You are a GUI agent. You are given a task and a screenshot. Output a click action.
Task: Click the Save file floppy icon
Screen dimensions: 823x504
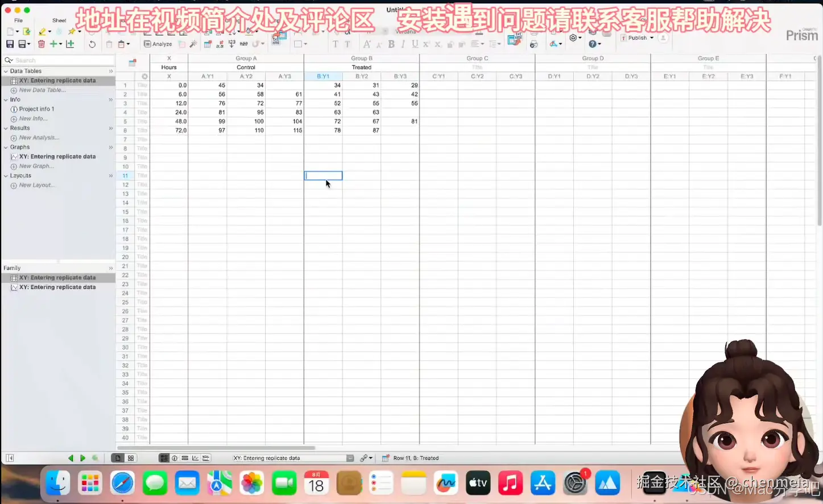[x=10, y=44]
